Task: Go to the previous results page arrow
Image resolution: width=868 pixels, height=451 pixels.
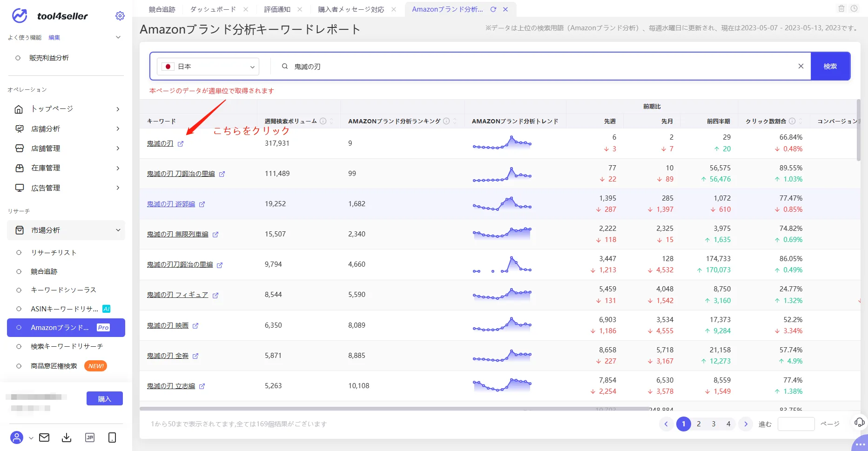Action: (x=666, y=424)
